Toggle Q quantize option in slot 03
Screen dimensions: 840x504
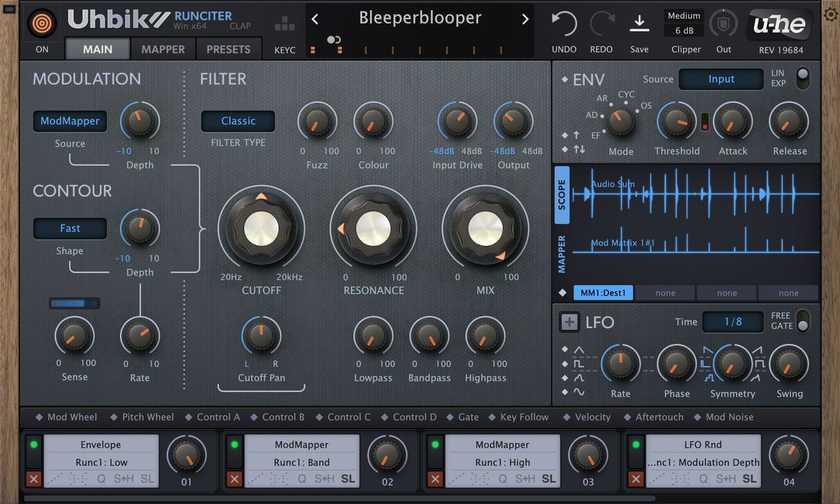503,479
